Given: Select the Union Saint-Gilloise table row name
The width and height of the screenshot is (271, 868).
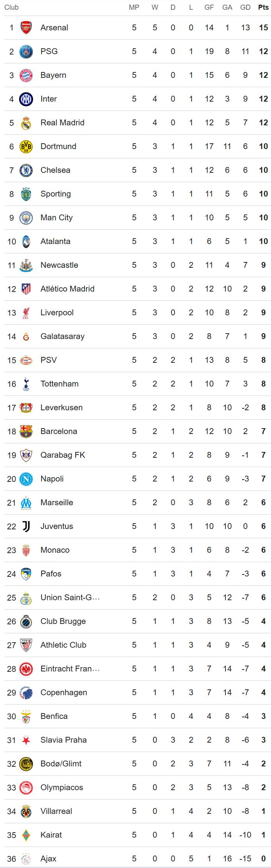Looking at the screenshot, I should click(x=70, y=597).
